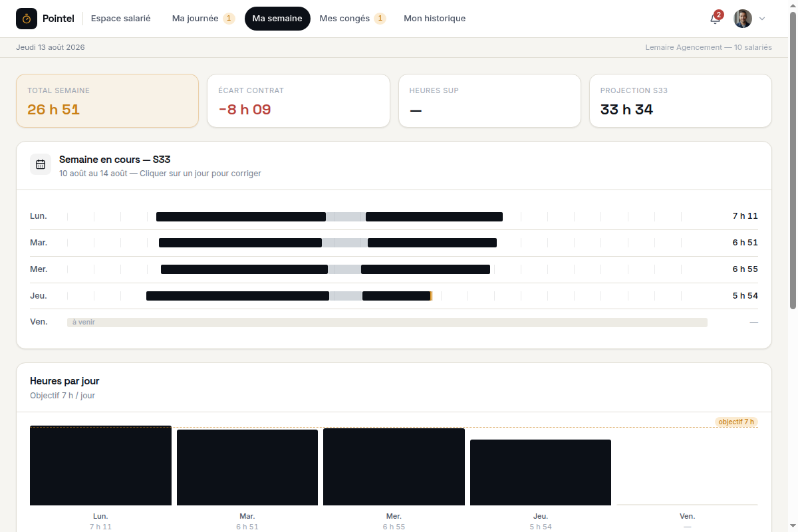Open the Ma journée tab
Viewport: 798px width, 532px height.
(203, 19)
